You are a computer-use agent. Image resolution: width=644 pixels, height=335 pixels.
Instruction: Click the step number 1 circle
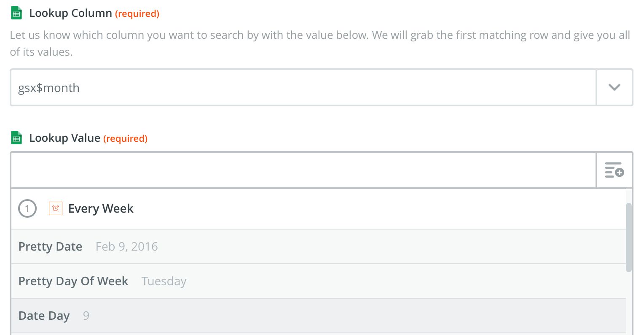pyautogui.click(x=27, y=208)
